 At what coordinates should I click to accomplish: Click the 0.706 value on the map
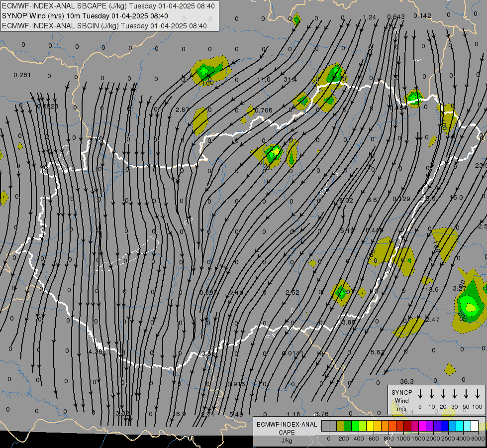(x=263, y=110)
